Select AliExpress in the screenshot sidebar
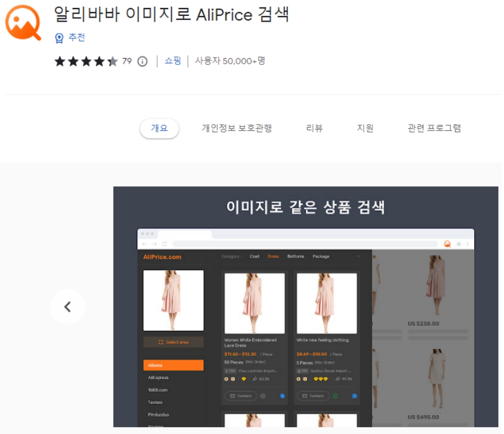The height and width of the screenshot is (434, 504). point(158,378)
